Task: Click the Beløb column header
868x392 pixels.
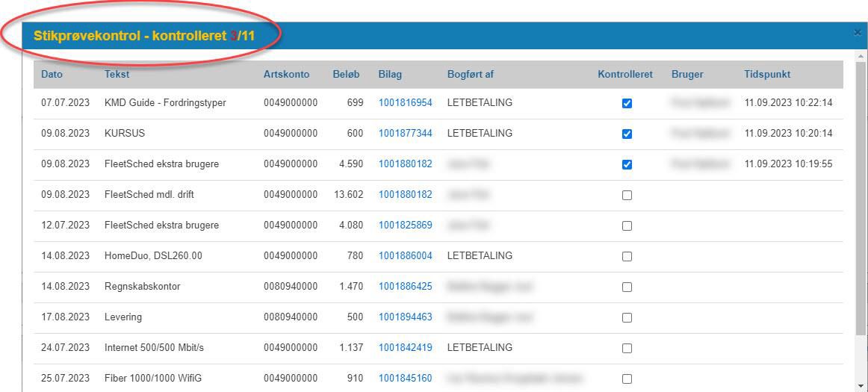Action: 346,74
